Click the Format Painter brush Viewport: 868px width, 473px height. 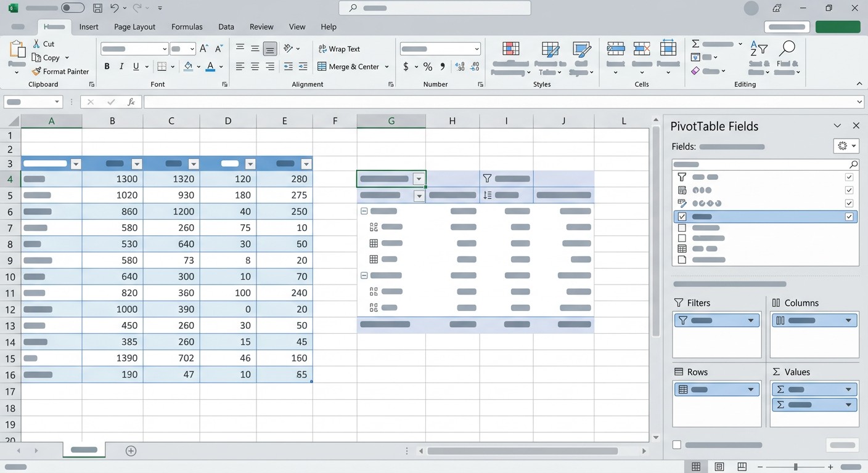point(37,71)
